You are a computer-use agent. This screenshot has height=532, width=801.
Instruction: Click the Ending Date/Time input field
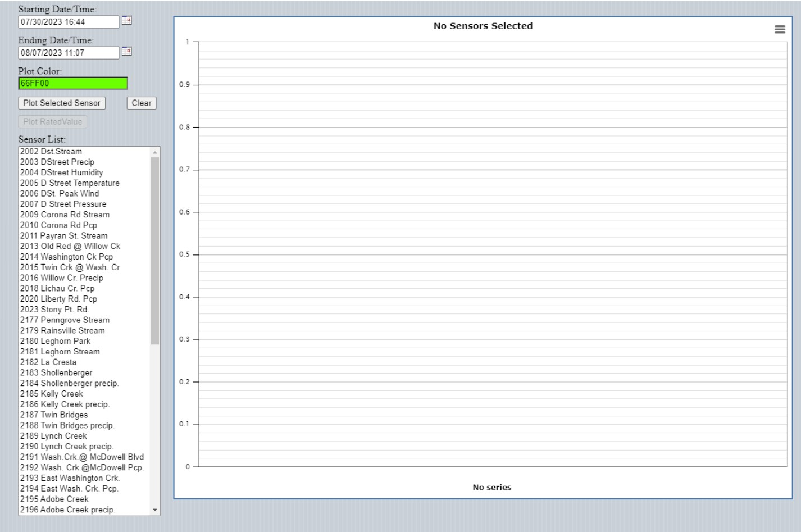pos(69,53)
